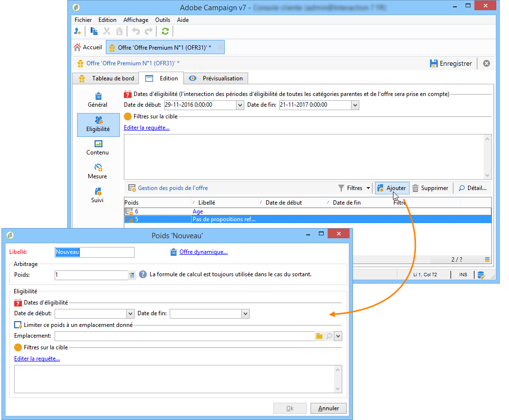509x420 pixels.
Task: Open the Fichier menu
Action: tap(83, 20)
